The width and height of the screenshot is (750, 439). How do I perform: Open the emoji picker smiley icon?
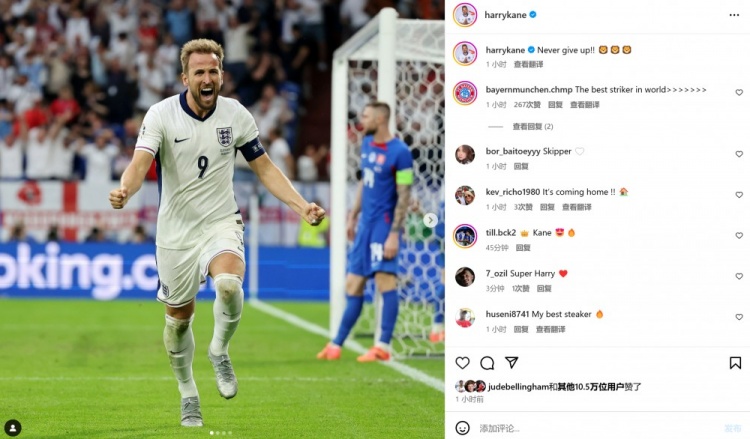pos(462,428)
